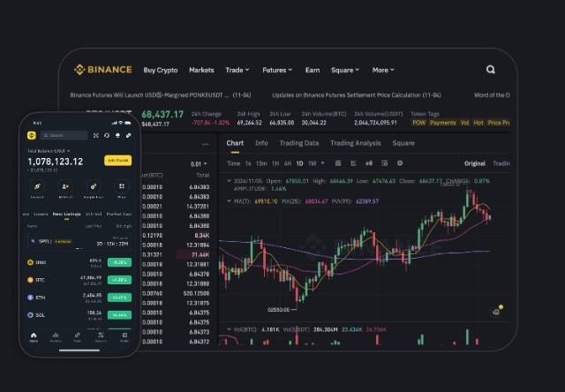565x392 pixels.
Task: Open the Trading Analysis tab
Action: [355, 143]
